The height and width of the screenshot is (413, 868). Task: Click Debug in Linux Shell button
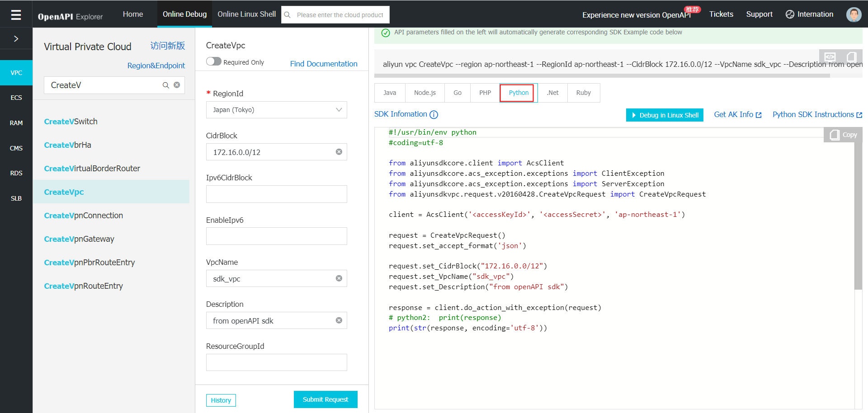(x=665, y=115)
